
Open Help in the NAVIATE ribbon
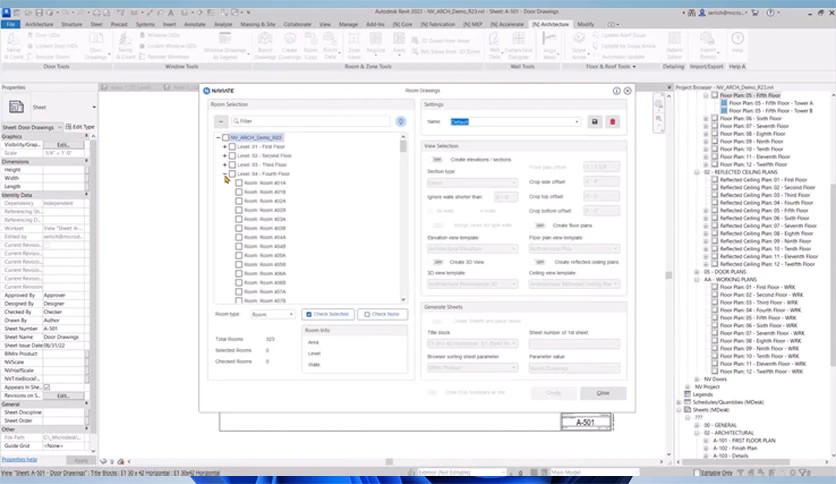pyautogui.click(x=737, y=43)
